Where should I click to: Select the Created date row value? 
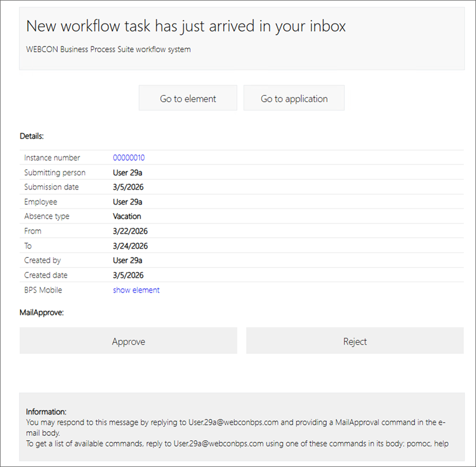(x=128, y=275)
